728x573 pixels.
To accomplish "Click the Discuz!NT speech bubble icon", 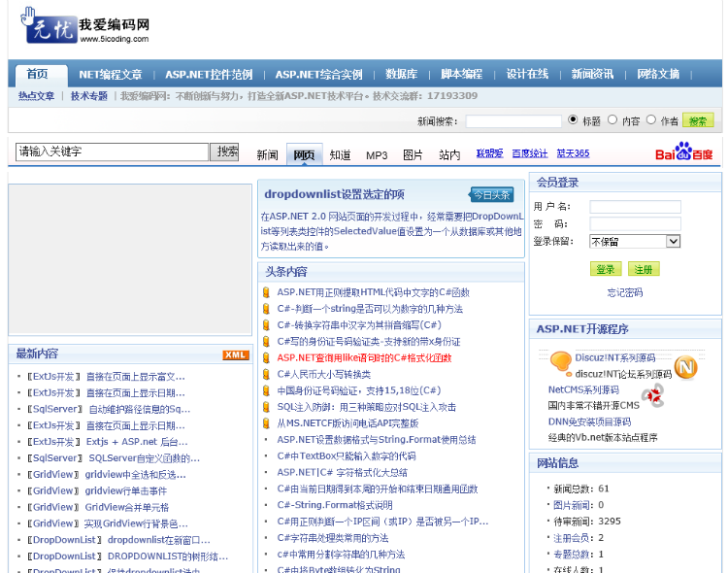I will [560, 363].
